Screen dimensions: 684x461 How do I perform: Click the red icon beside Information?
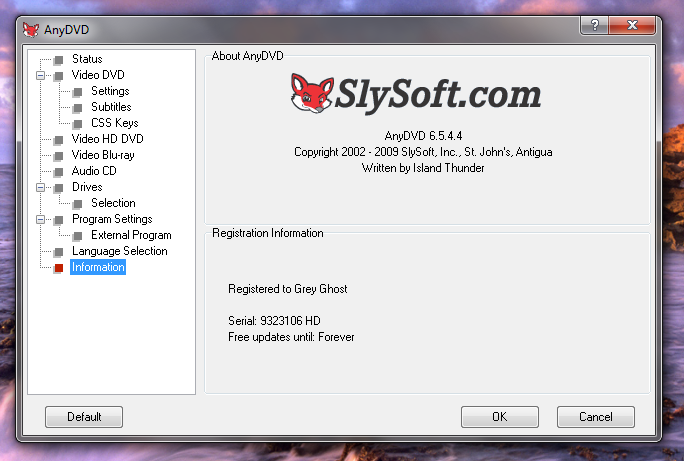58,268
